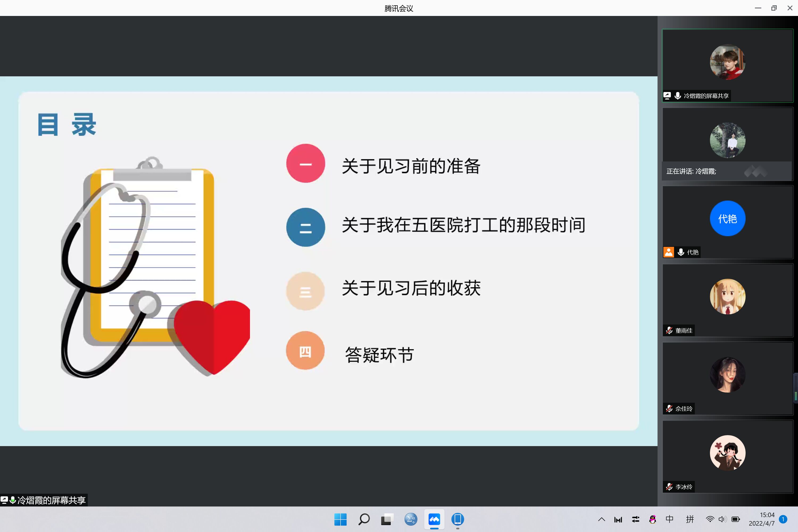Click 冷熠霞's avatar in the participant panel
The image size is (798, 532).
click(728, 62)
